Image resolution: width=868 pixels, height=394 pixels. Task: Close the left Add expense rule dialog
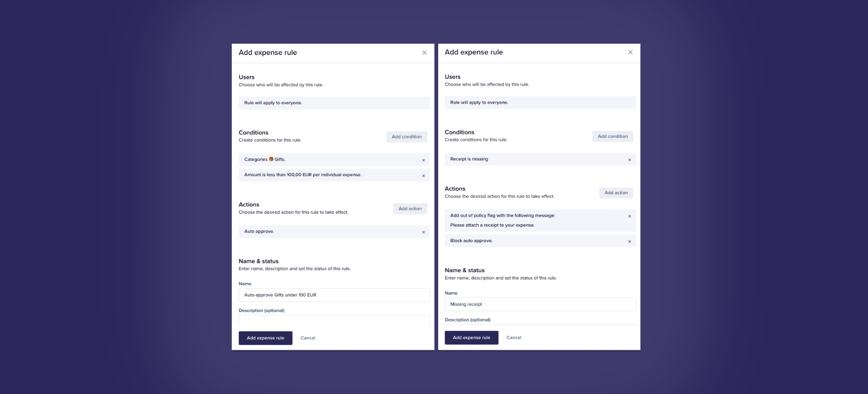pos(424,53)
